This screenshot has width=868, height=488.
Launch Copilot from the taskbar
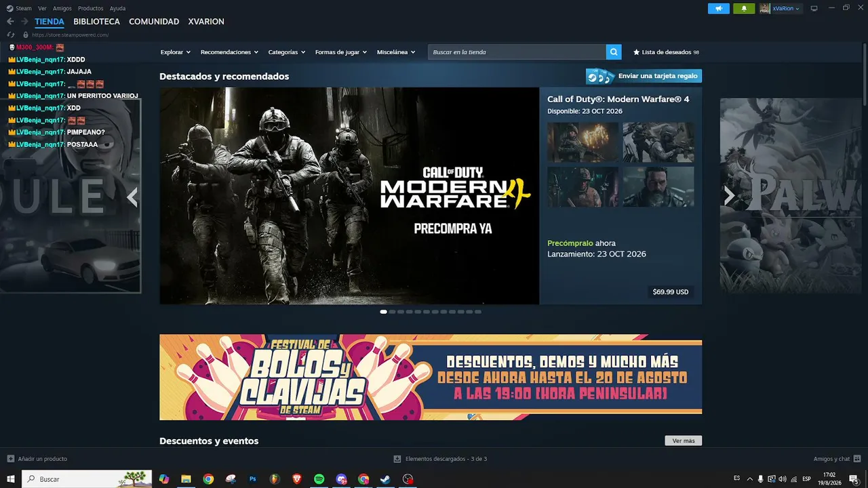tap(163, 479)
